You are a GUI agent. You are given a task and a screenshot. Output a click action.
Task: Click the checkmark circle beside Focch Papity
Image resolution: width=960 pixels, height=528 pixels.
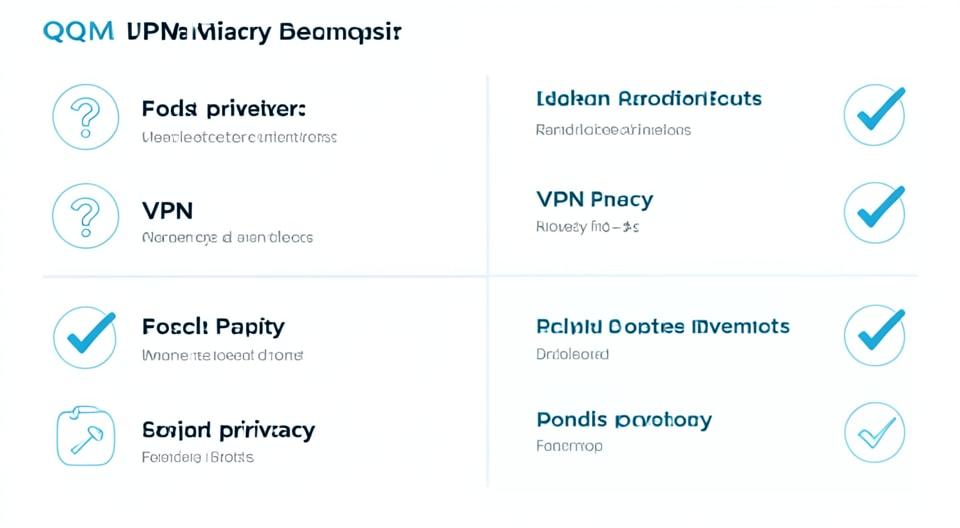[x=86, y=338]
